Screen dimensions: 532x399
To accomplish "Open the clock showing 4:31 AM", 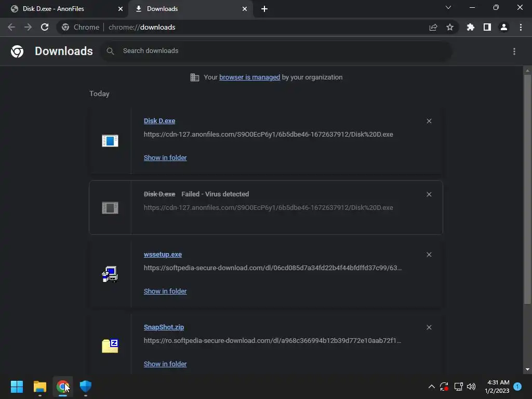I will click(497, 387).
